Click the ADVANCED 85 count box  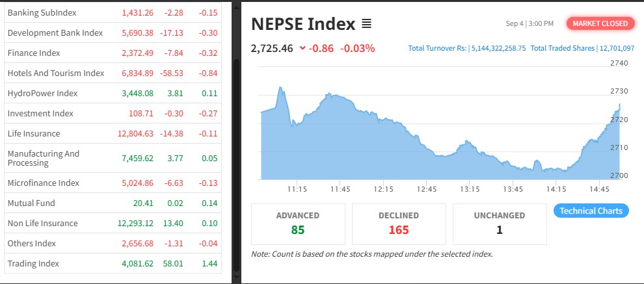(x=298, y=222)
